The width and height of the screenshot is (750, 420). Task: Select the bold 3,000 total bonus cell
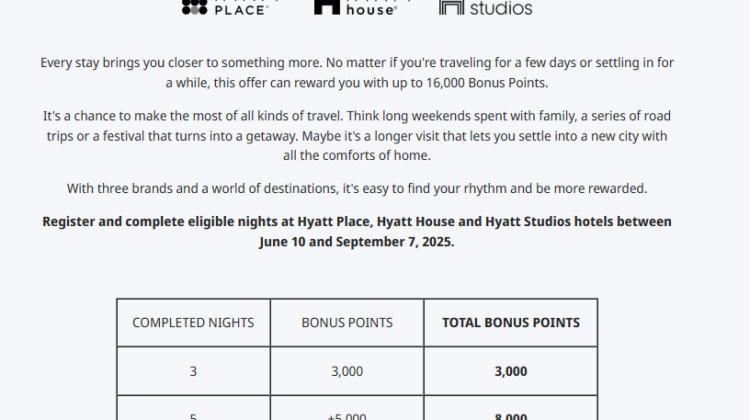[510, 371]
